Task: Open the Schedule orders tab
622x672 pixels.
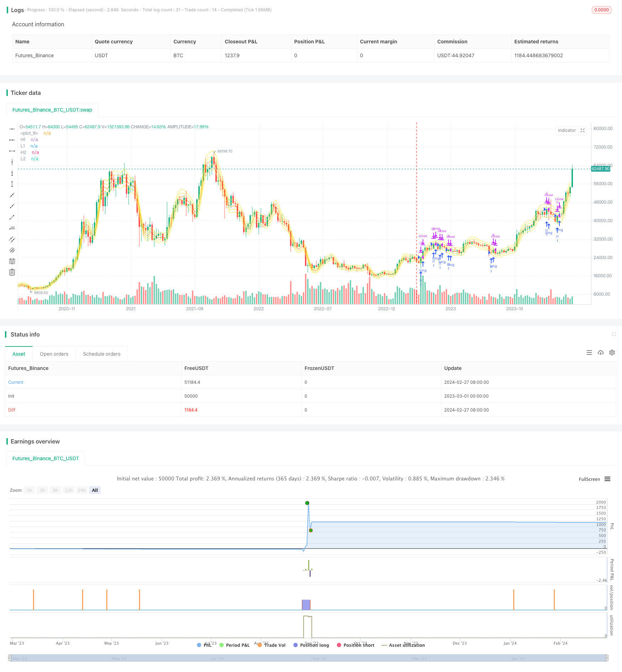Action: coord(102,354)
